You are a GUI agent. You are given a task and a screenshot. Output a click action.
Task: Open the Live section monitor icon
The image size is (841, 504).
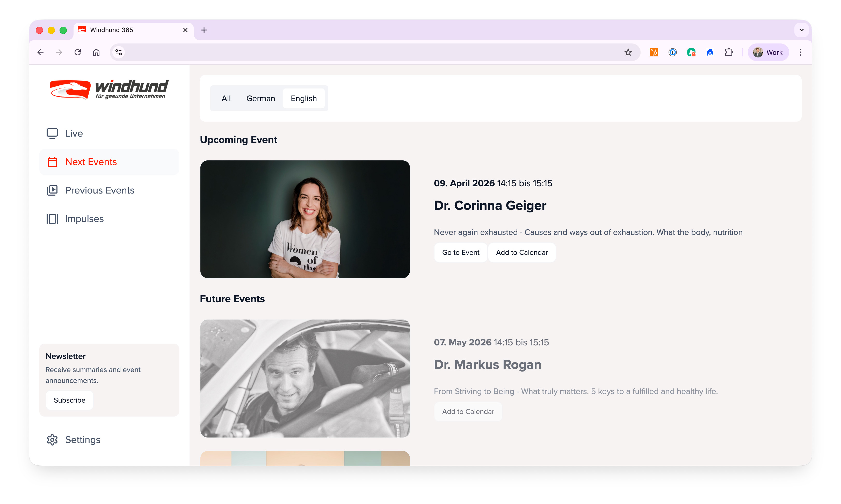tap(52, 133)
